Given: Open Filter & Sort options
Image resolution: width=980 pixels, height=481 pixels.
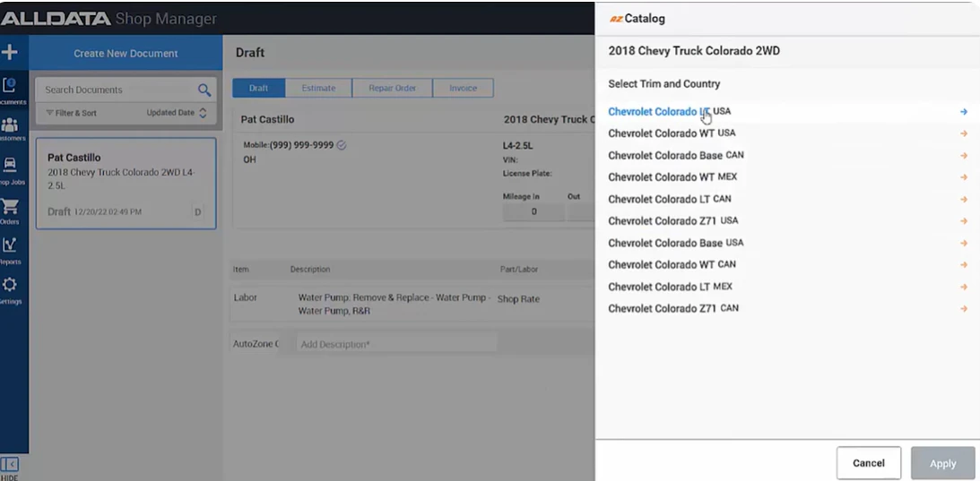Looking at the screenshot, I should [71, 113].
